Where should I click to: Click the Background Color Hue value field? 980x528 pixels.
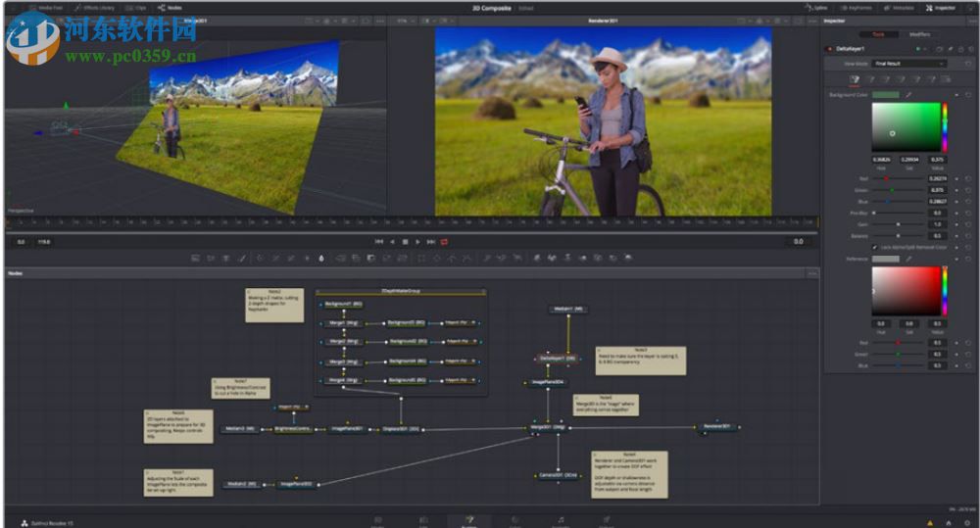881,160
